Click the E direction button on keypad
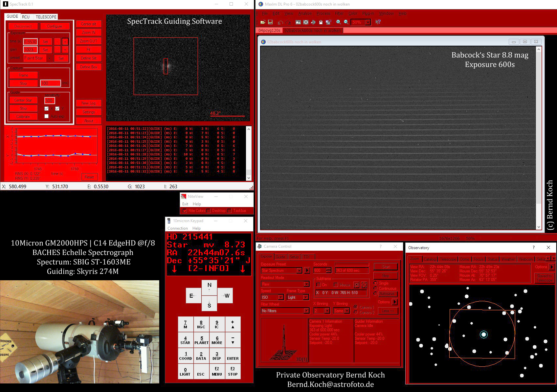The height and width of the screenshot is (392, 557). coord(193,296)
